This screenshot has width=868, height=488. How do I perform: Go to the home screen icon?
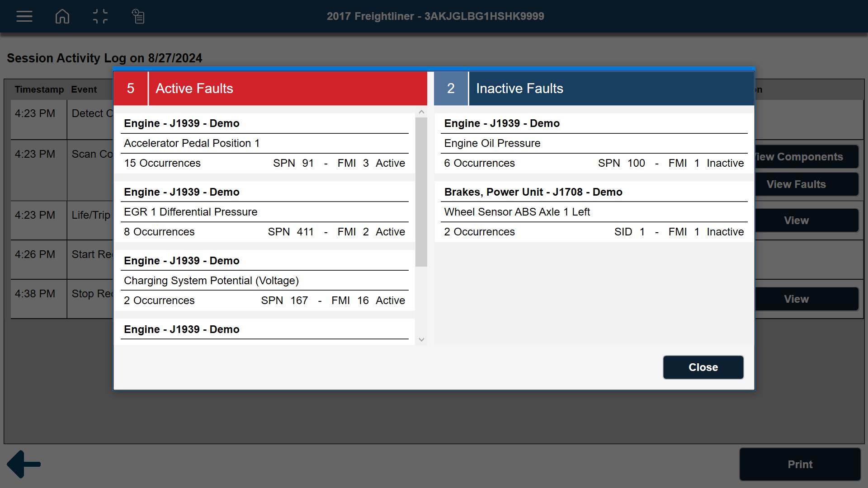point(62,16)
